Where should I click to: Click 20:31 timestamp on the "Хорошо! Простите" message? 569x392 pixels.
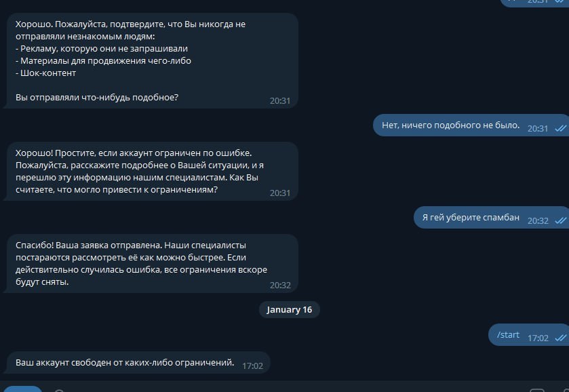[x=279, y=193]
